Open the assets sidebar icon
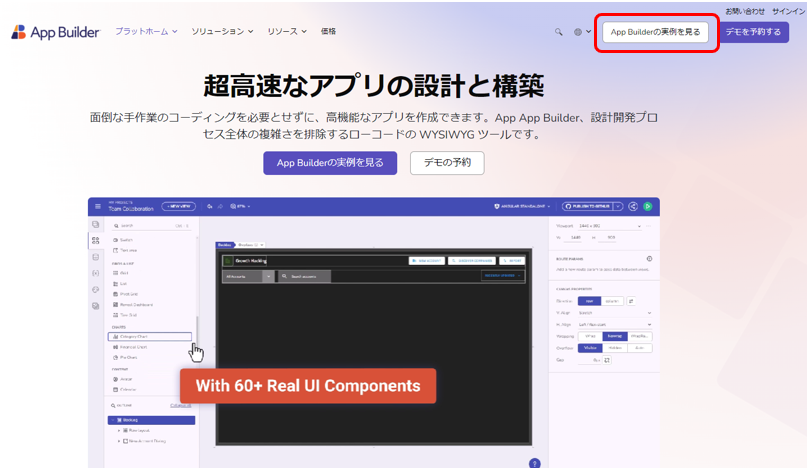Screen dimensions: 807x468 point(96,306)
